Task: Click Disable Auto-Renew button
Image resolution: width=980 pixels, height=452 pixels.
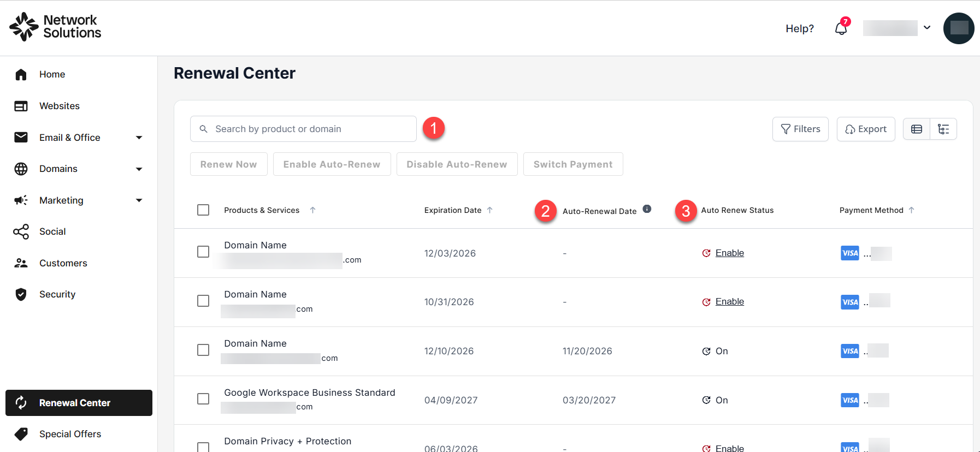Action: (x=457, y=164)
